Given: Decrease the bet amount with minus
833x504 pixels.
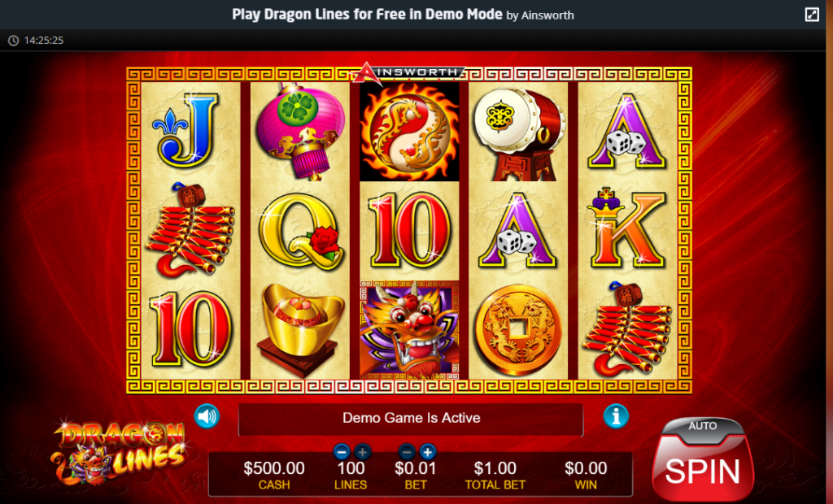Looking at the screenshot, I should point(407,452).
